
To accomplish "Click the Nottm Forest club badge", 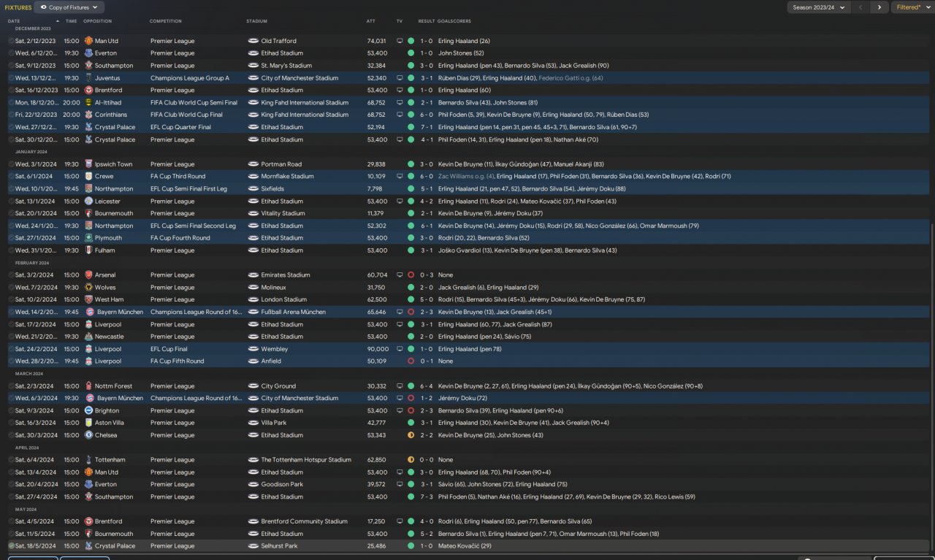I will click(x=88, y=386).
